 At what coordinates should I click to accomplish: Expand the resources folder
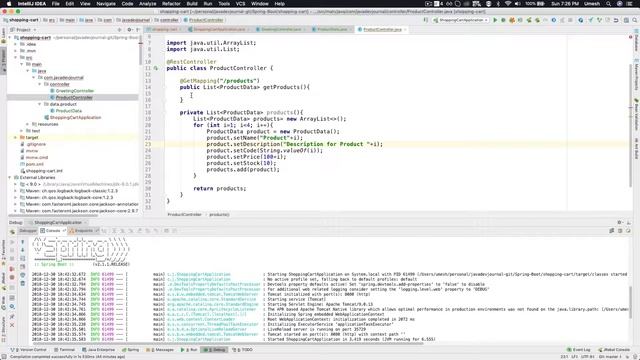28,124
